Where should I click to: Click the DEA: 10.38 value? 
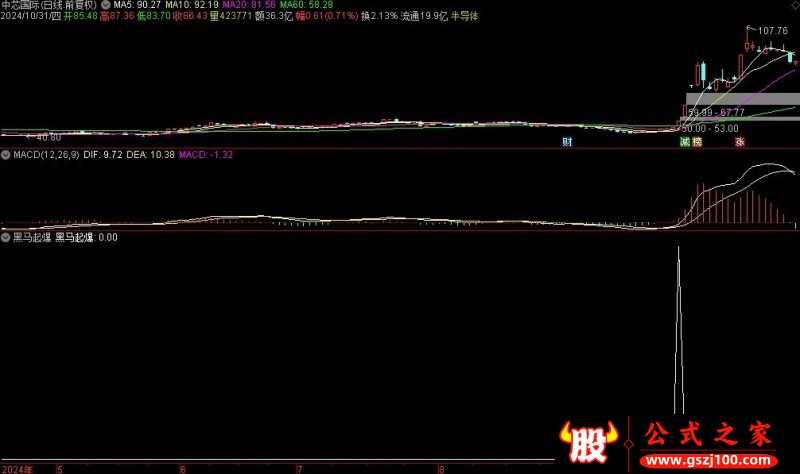pos(150,155)
